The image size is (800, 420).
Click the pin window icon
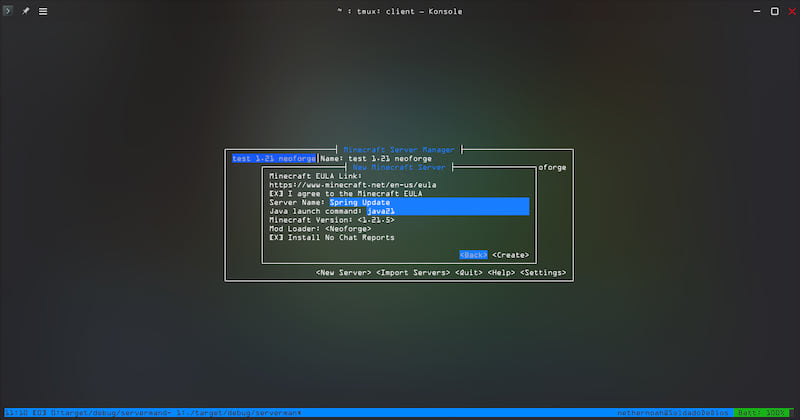click(x=26, y=10)
